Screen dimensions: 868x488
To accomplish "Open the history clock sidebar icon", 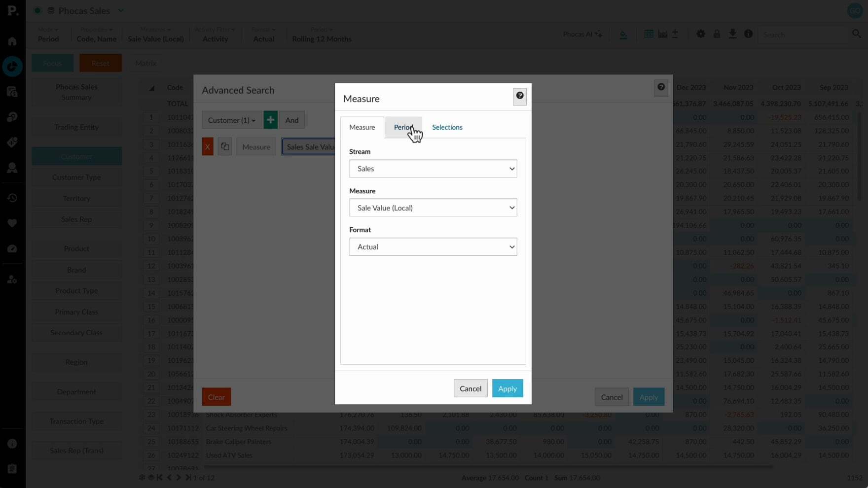I will [x=12, y=198].
